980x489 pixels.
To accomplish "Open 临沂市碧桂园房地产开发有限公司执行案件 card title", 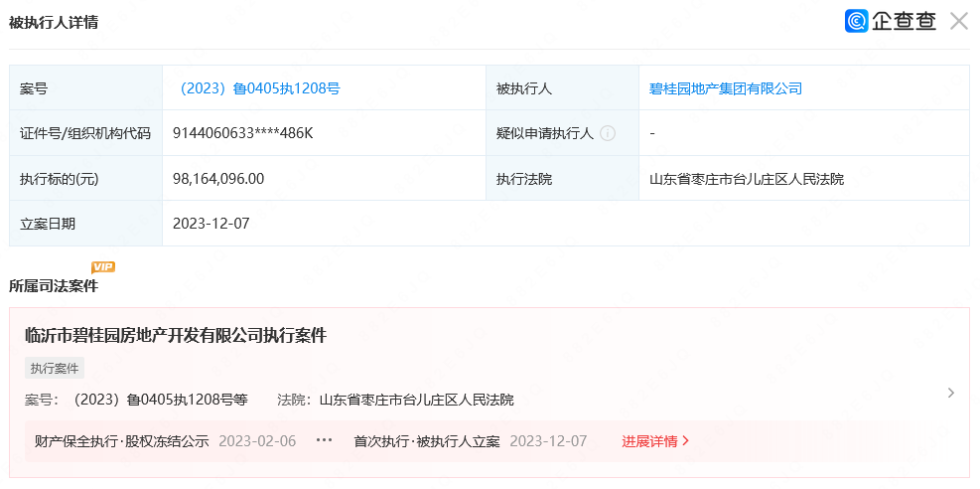I will (176, 336).
